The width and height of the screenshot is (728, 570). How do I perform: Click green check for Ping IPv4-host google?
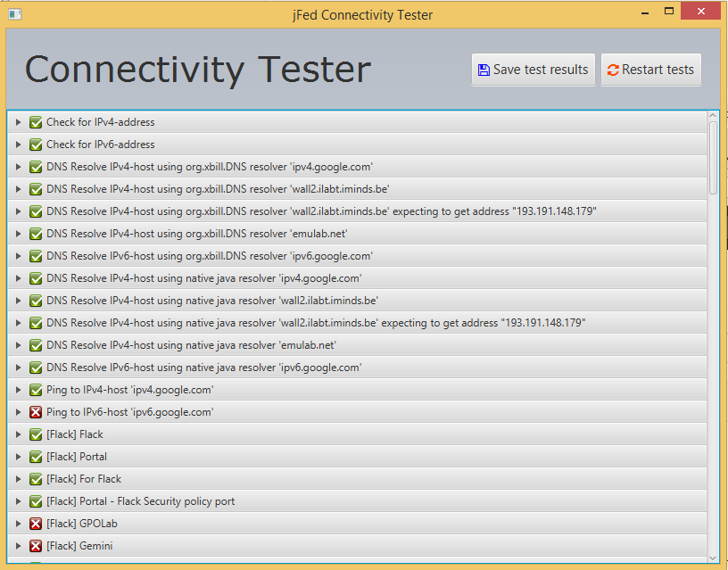point(36,390)
